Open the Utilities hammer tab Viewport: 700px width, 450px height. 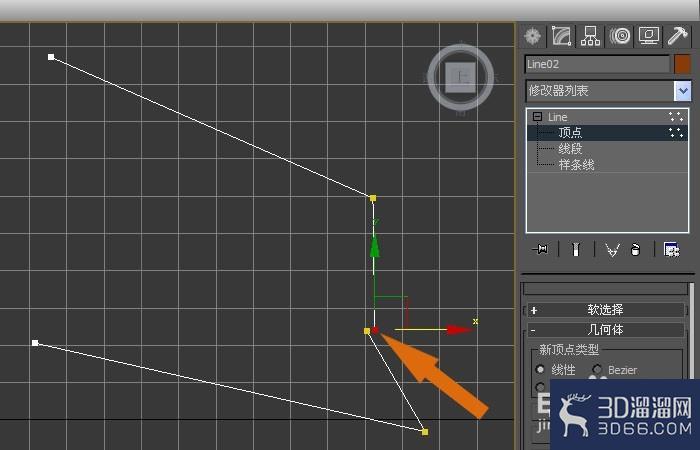pos(677,36)
